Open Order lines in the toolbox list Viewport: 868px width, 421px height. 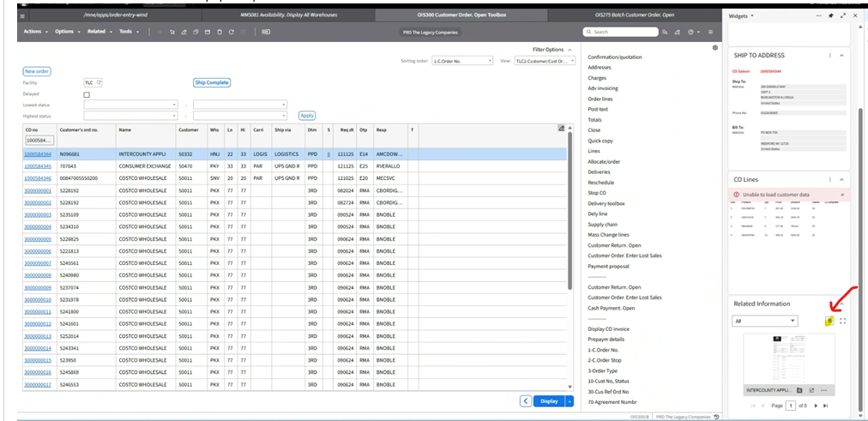tap(600, 99)
